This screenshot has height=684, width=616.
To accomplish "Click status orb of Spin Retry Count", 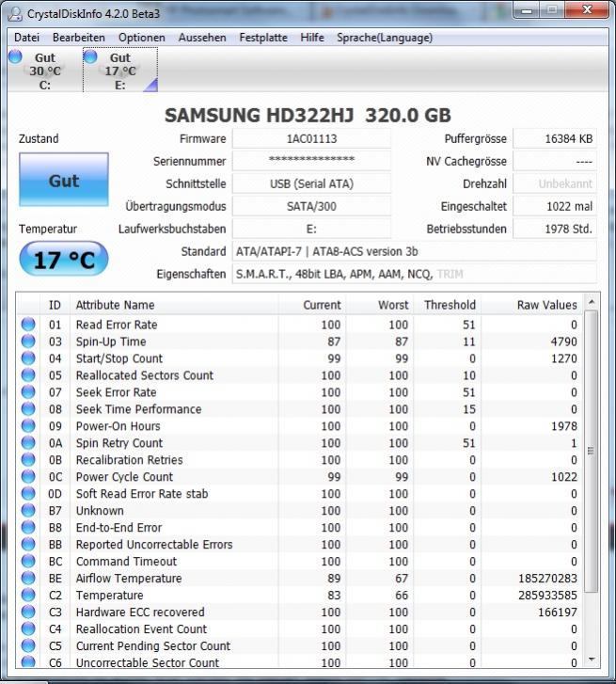I will (28, 443).
